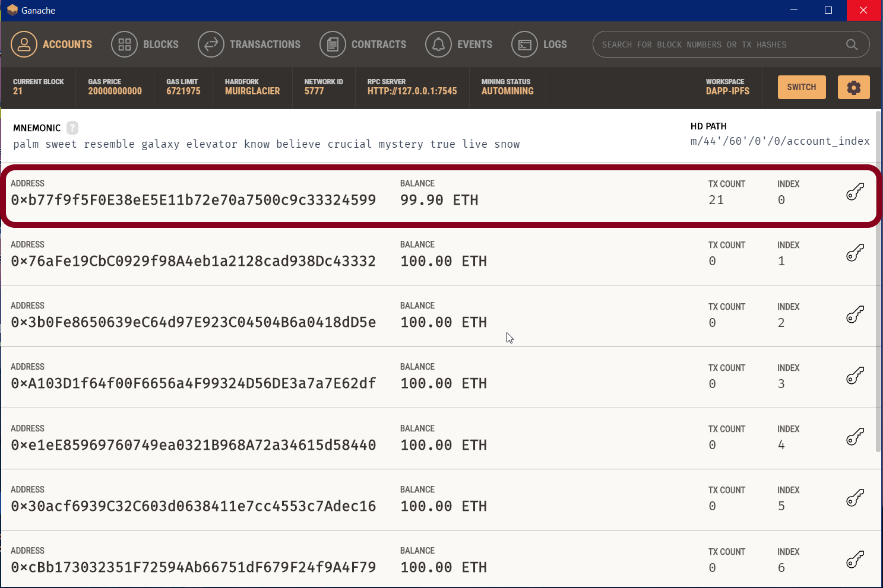Click the search magnifier icon
Viewport: 883px width, 588px height.
click(x=852, y=44)
